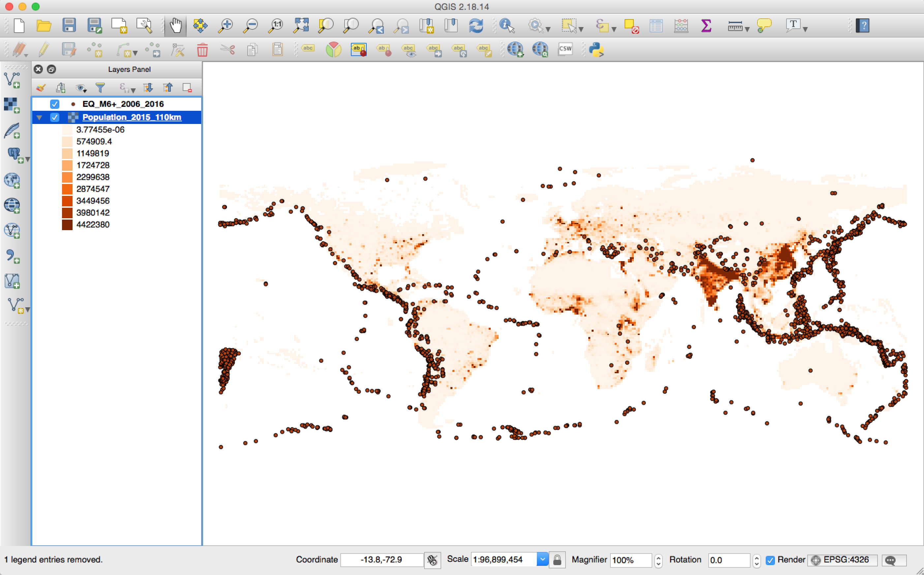The height and width of the screenshot is (575, 924).
Task: Open the measure tool dropdown arrow
Action: (x=747, y=29)
